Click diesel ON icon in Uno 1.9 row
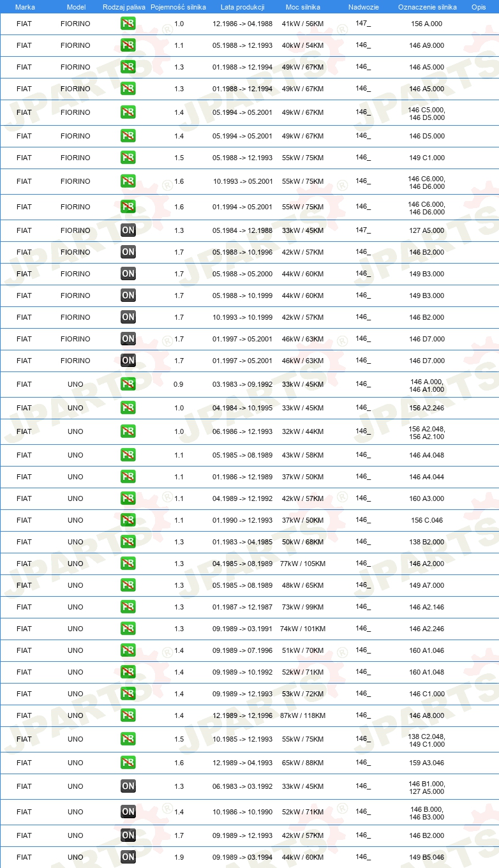 tap(128, 857)
